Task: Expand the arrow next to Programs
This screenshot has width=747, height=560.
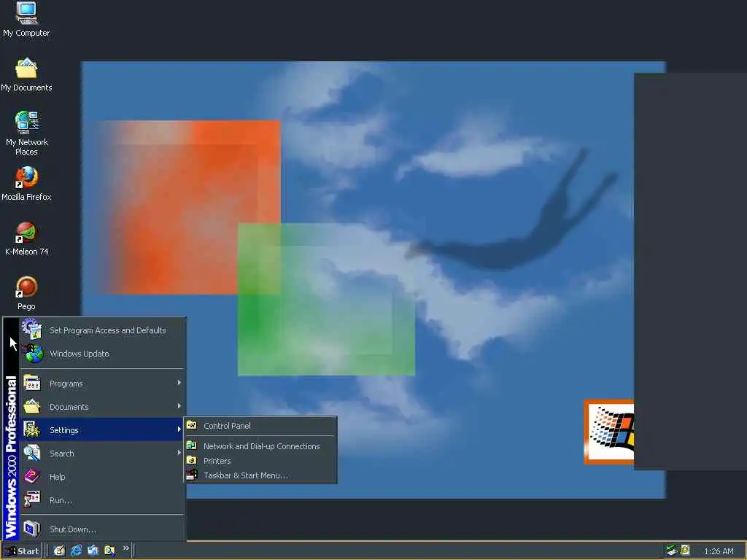Action: 179,382
